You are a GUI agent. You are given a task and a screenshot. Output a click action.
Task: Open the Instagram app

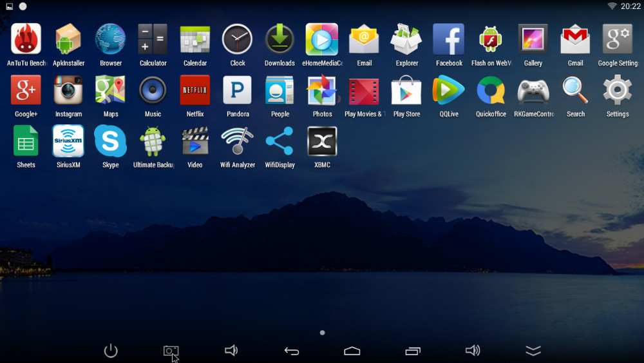68,90
